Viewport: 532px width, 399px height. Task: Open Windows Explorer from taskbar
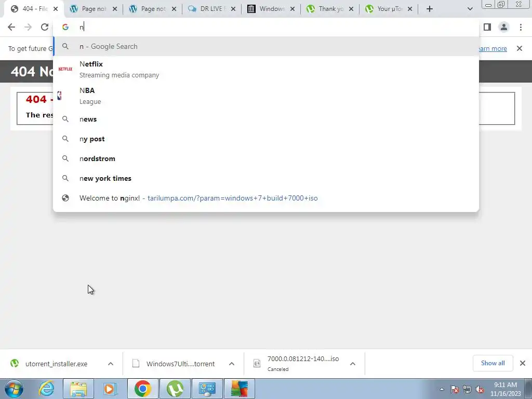pos(78,389)
